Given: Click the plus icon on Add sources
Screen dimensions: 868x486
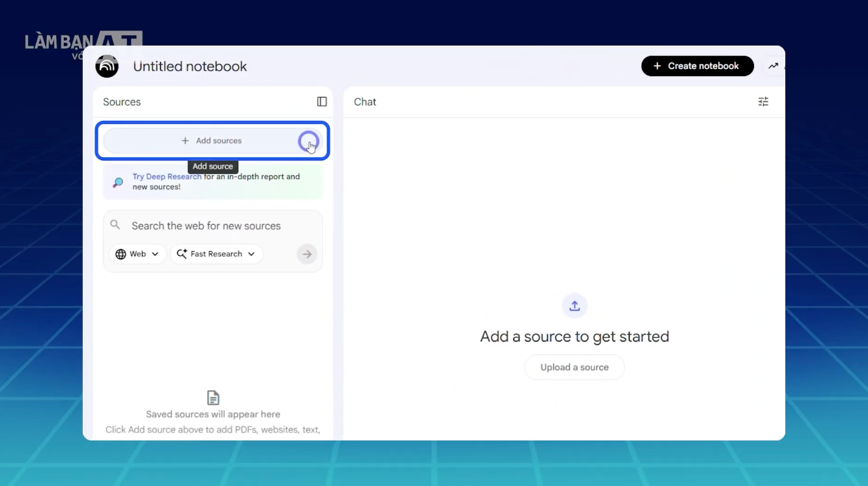Looking at the screenshot, I should (x=186, y=141).
